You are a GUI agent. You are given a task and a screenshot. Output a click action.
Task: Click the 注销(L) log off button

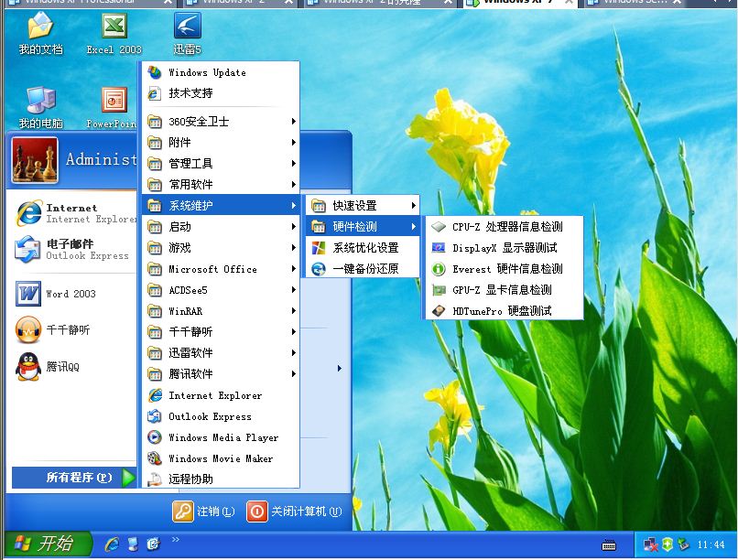(x=203, y=512)
